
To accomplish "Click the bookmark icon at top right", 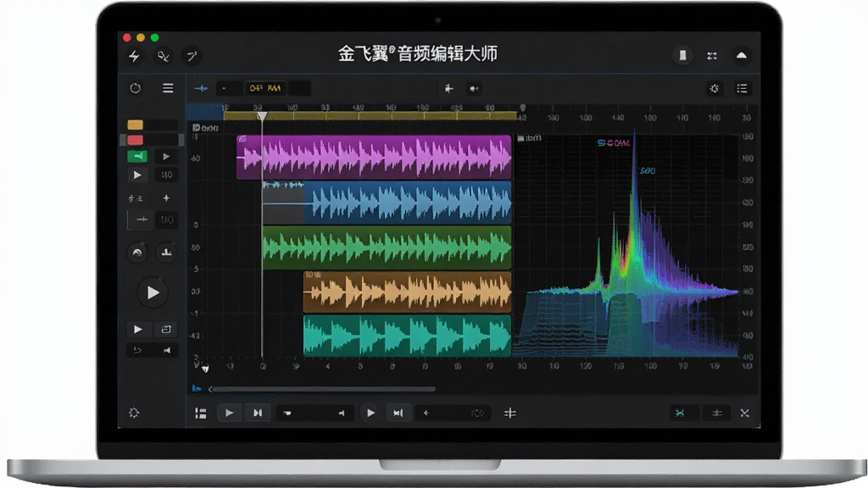I will (682, 55).
